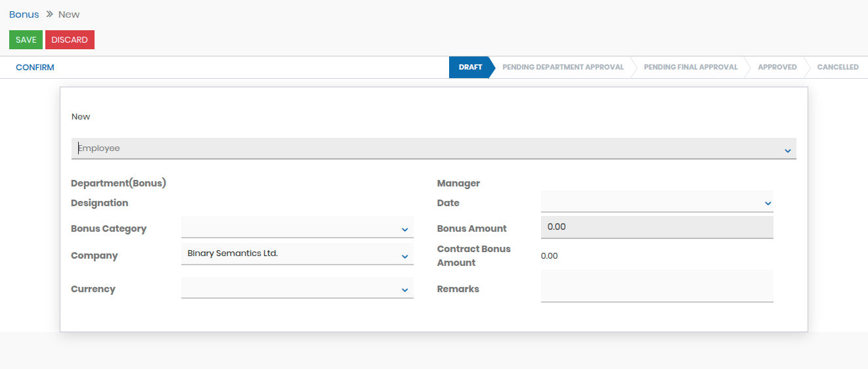868x369 pixels.
Task: Switch to Pending Final Approval stage
Action: [x=690, y=67]
